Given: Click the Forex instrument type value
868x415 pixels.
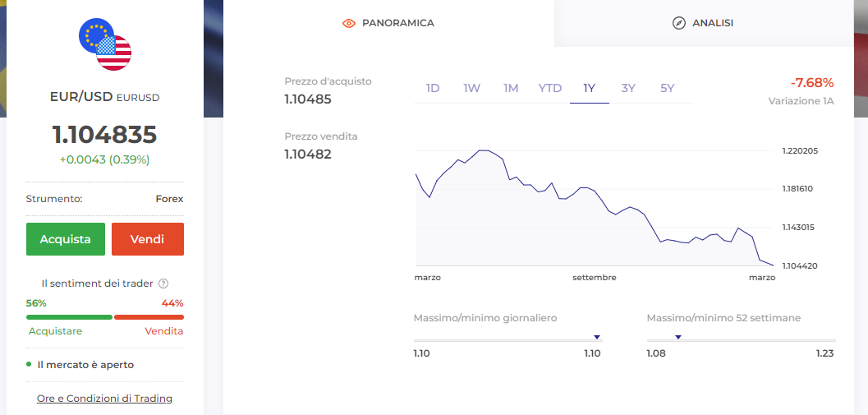Looking at the screenshot, I should click(x=169, y=199).
